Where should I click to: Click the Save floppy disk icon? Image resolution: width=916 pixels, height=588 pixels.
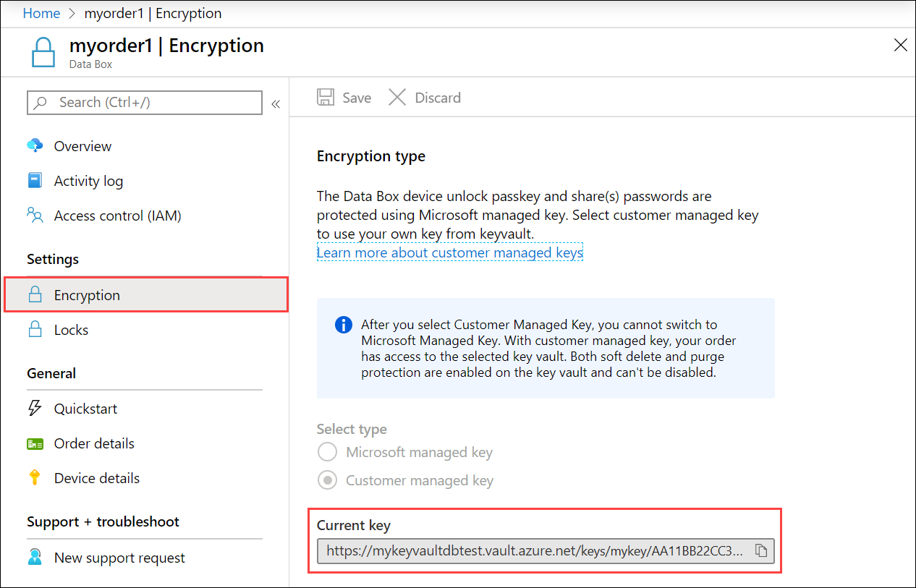[326, 98]
